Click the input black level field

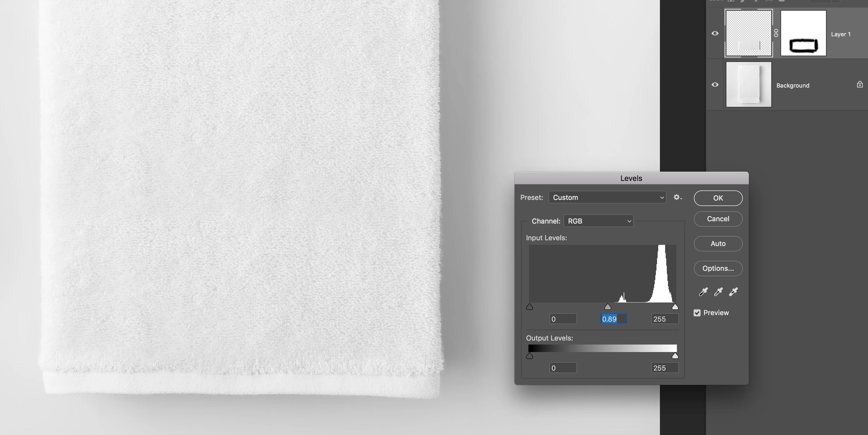point(563,319)
